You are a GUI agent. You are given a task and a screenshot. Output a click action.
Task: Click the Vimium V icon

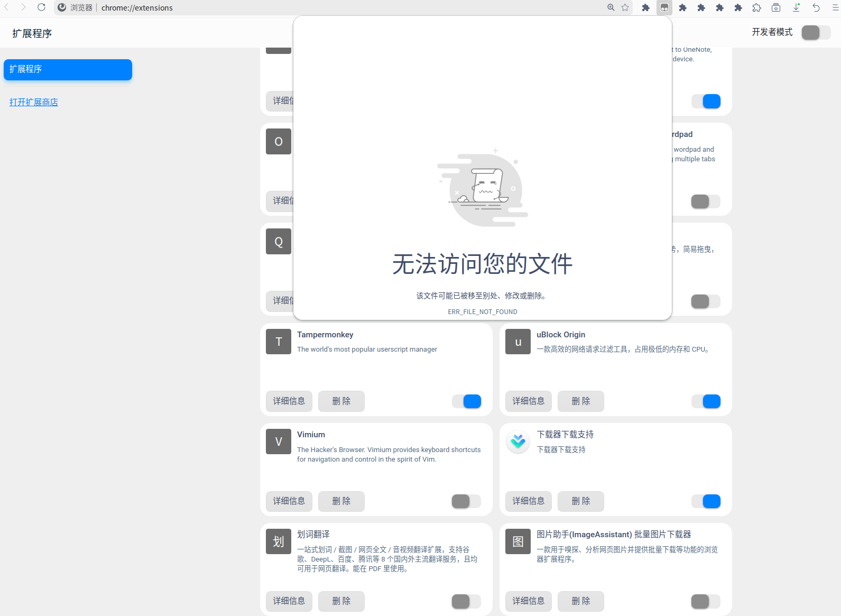pos(279,442)
